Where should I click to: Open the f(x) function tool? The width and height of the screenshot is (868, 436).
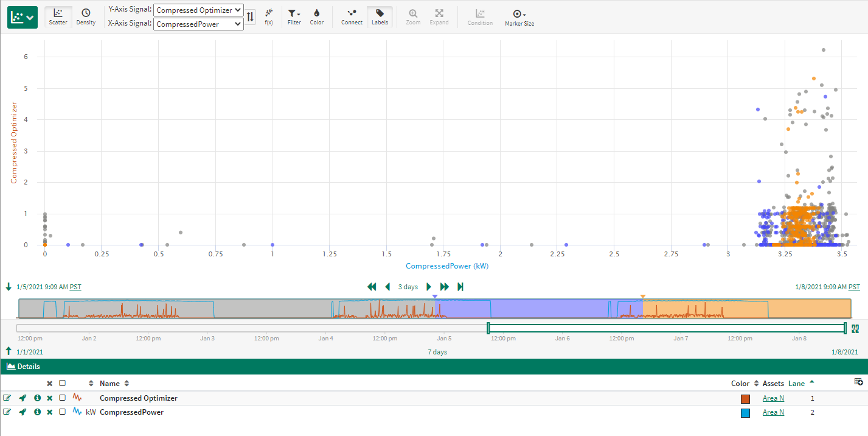click(x=268, y=16)
